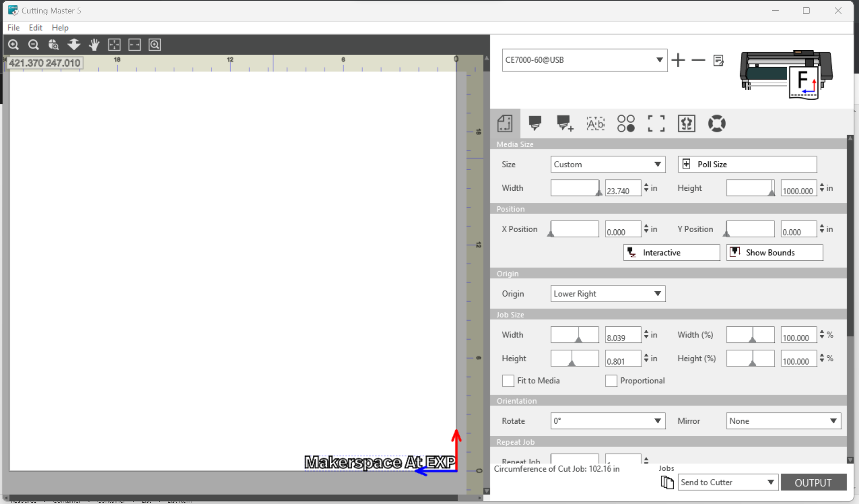Screen dimensions: 859x504
Task: Open the registration marks tab icon
Action: coord(656,123)
